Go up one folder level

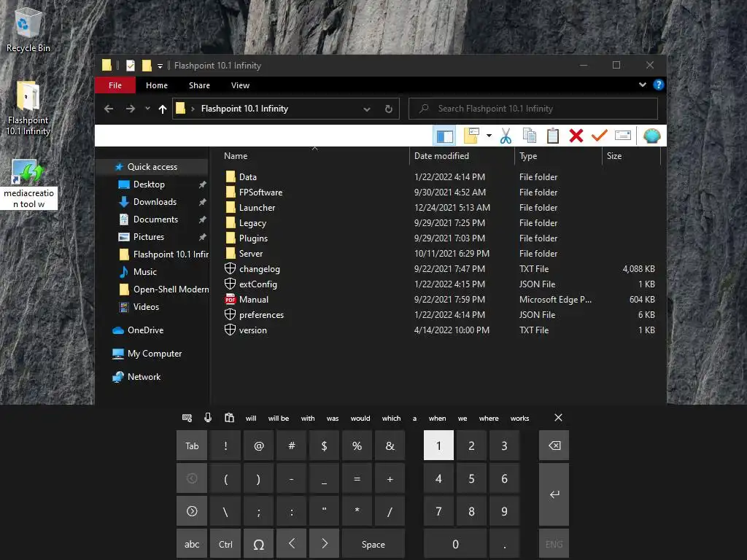[163, 109]
